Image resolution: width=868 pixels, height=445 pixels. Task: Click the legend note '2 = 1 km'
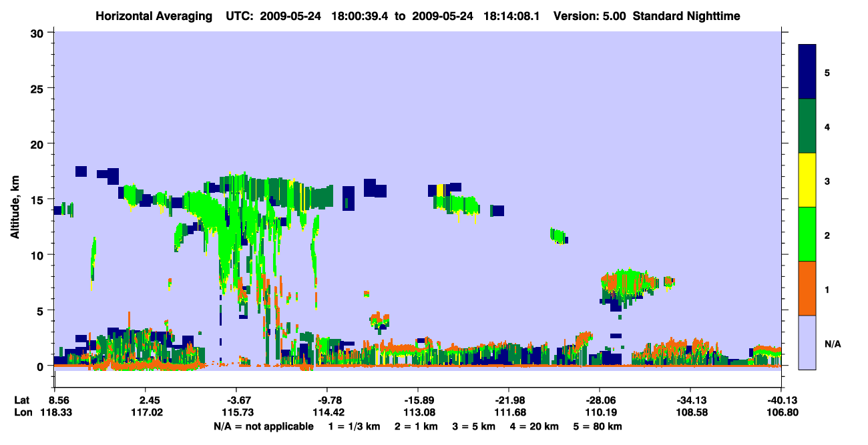416,426
